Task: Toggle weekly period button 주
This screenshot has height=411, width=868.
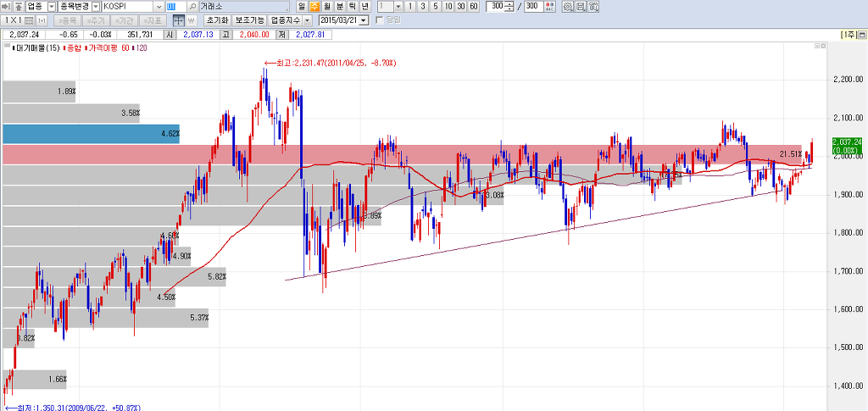Action: click(314, 7)
